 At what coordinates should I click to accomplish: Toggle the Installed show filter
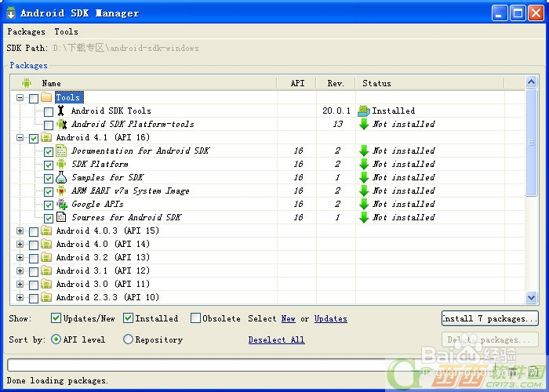pyautogui.click(x=128, y=318)
